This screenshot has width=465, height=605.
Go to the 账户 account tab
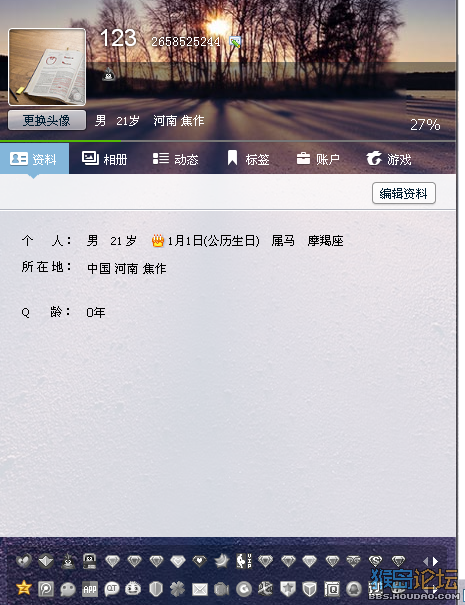tap(318, 159)
